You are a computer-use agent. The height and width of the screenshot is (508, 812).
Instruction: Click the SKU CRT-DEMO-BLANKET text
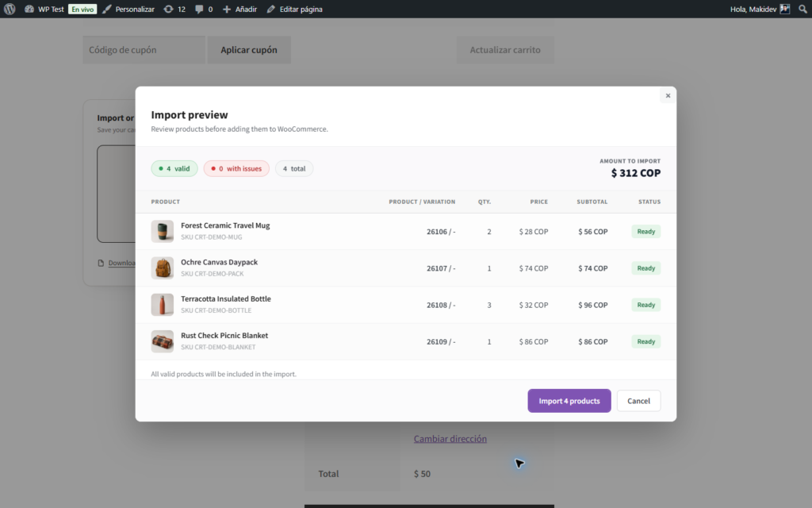(x=218, y=348)
